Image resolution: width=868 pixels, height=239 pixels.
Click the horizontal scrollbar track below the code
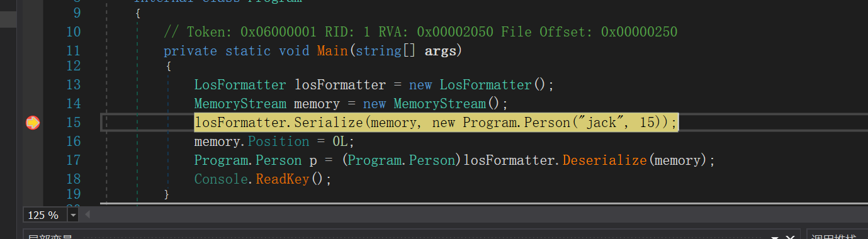point(478,215)
